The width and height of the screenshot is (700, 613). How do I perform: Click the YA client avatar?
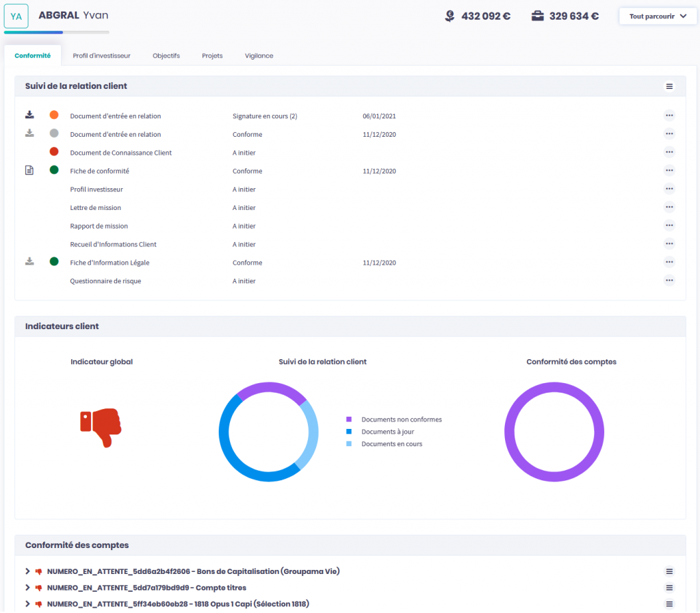(x=16, y=16)
